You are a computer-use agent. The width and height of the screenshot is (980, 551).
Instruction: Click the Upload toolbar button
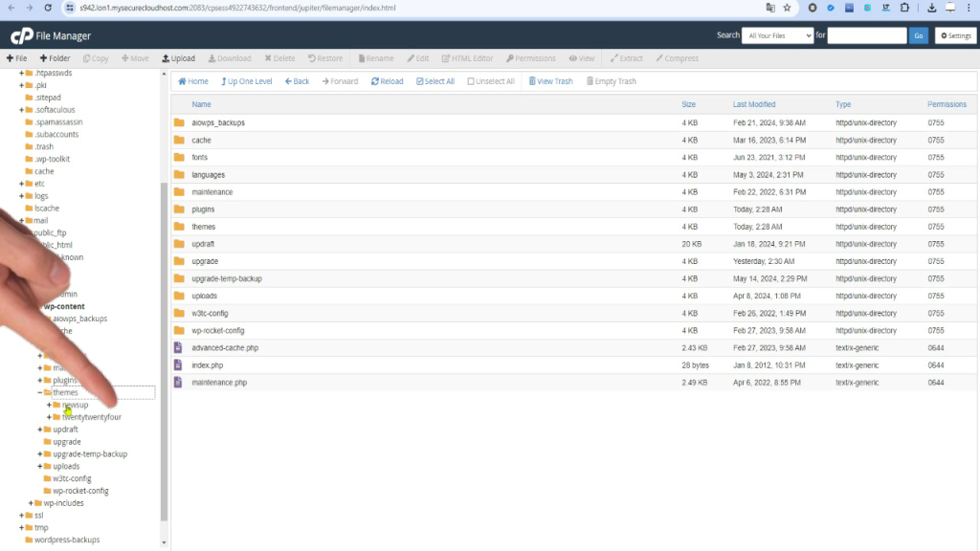pyautogui.click(x=178, y=58)
